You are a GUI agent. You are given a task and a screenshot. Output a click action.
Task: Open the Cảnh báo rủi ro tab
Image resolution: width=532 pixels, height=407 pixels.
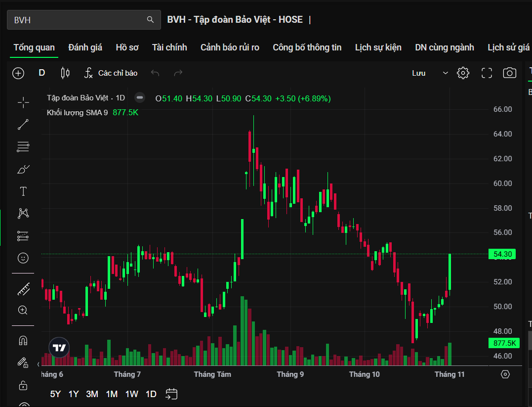click(x=230, y=47)
